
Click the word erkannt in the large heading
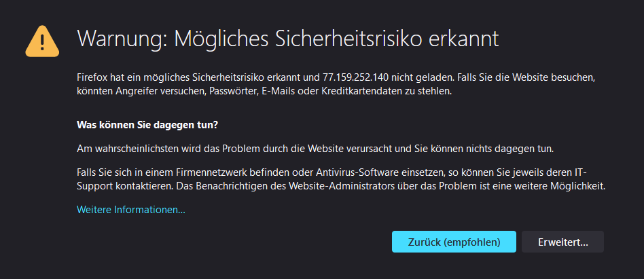(x=465, y=38)
